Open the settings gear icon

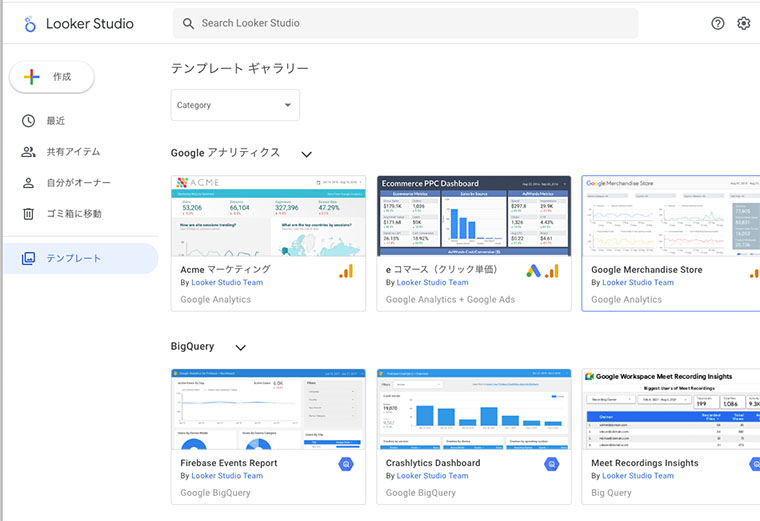tap(744, 23)
